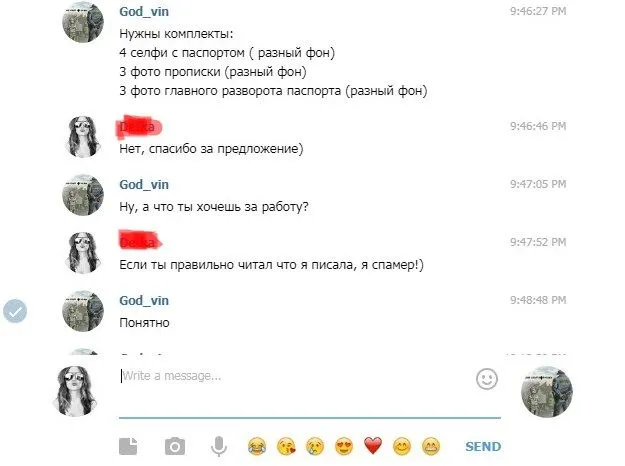625x466 pixels.
Task: Click own avatar left of message field
Action: pyautogui.click(x=76, y=391)
